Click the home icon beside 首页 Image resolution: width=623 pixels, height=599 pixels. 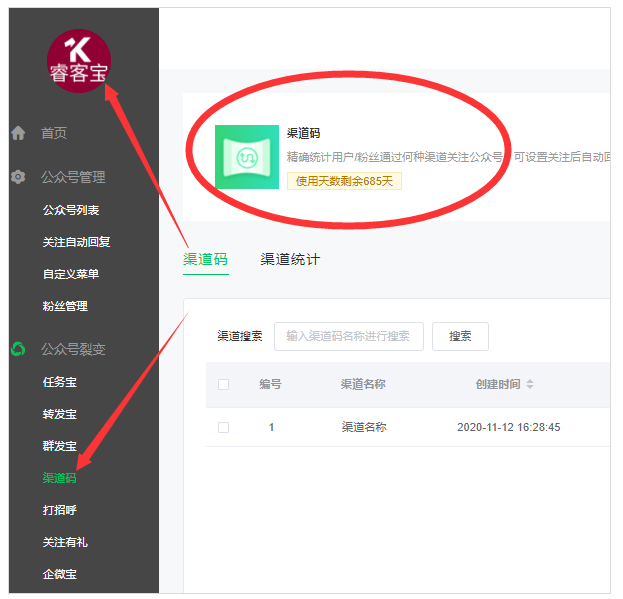click(18, 133)
